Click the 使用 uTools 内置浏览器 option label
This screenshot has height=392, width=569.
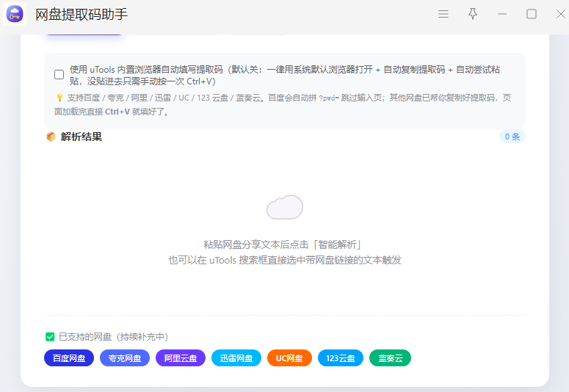pos(285,75)
